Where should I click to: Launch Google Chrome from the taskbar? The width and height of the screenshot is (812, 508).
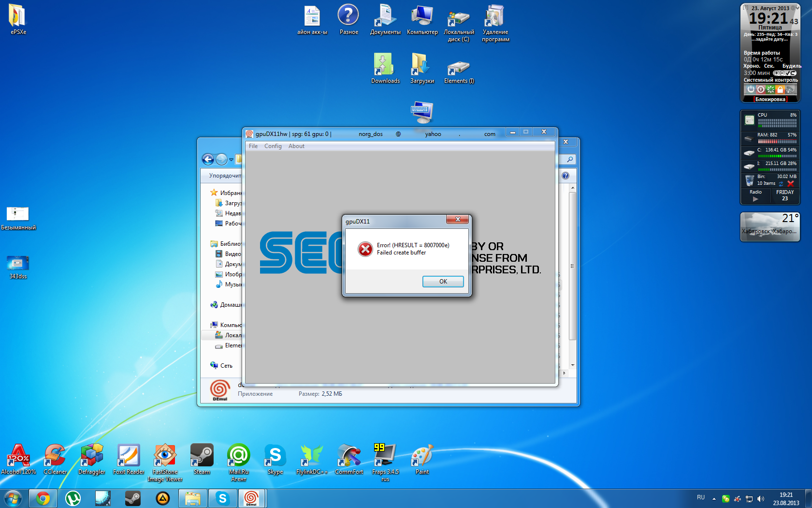[43, 498]
